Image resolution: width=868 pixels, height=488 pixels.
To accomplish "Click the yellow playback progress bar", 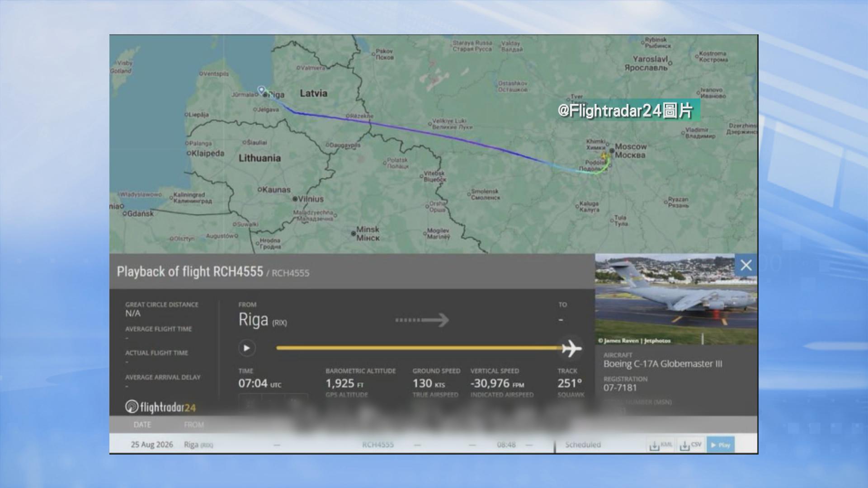I will pos(419,348).
